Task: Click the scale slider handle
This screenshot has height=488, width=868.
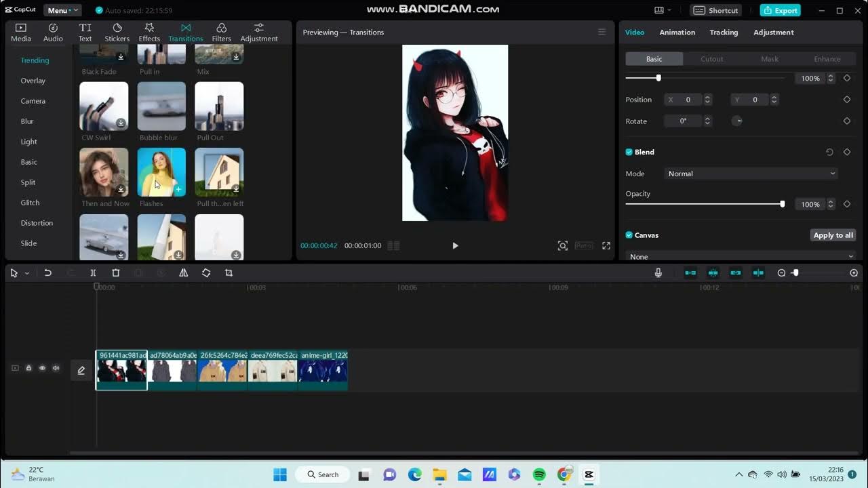Action: [x=658, y=78]
